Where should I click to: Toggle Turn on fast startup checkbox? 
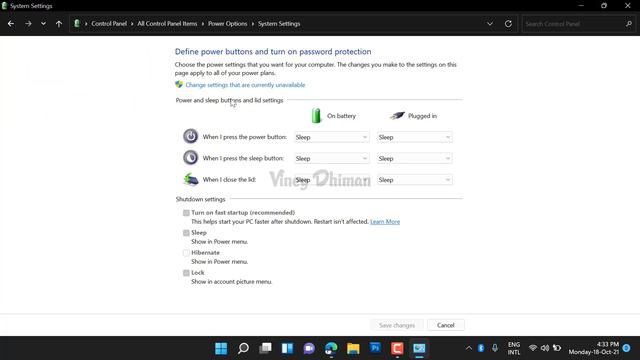point(186,213)
